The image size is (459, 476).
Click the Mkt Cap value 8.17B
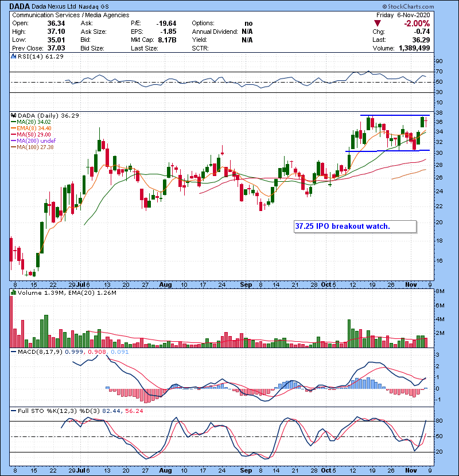(167, 40)
